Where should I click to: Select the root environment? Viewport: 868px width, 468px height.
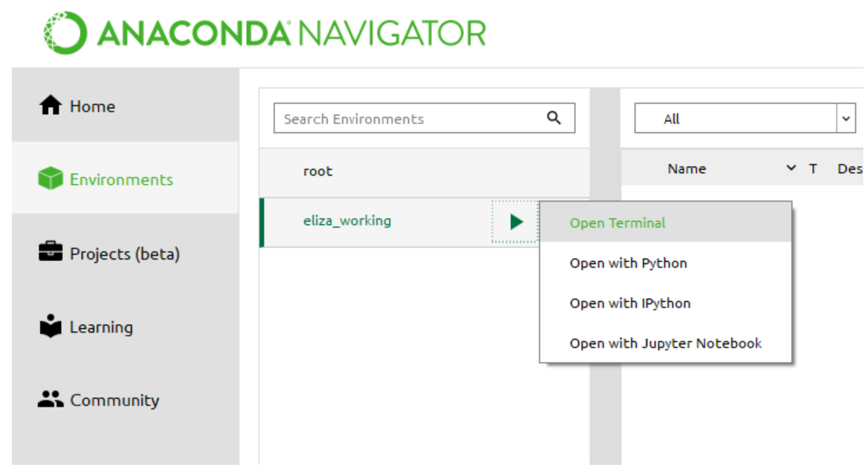click(x=318, y=171)
